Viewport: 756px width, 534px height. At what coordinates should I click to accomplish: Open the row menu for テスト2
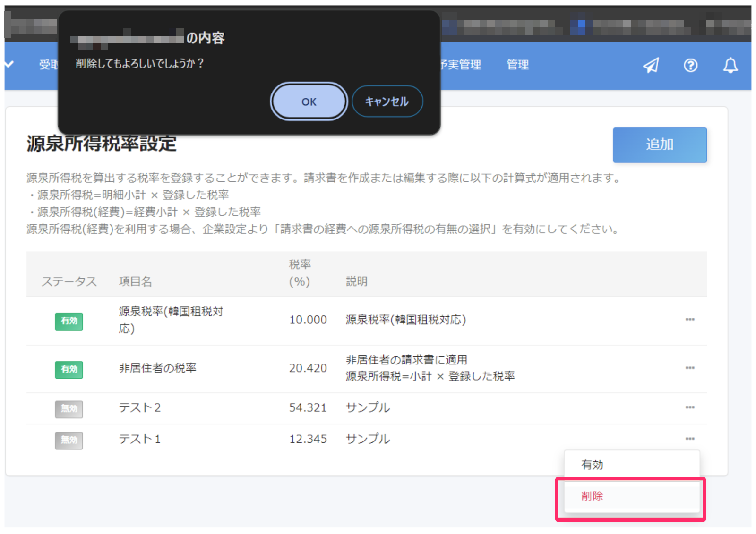point(690,407)
